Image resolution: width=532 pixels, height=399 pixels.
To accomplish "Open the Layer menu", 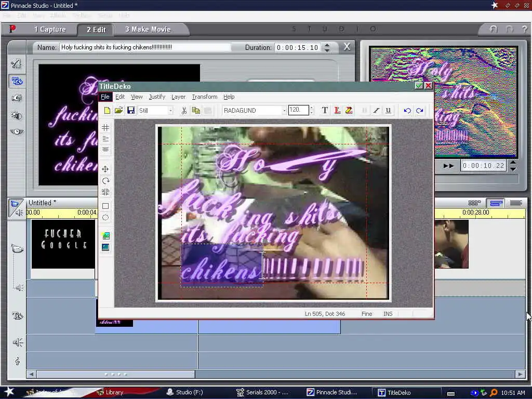I will point(179,97).
